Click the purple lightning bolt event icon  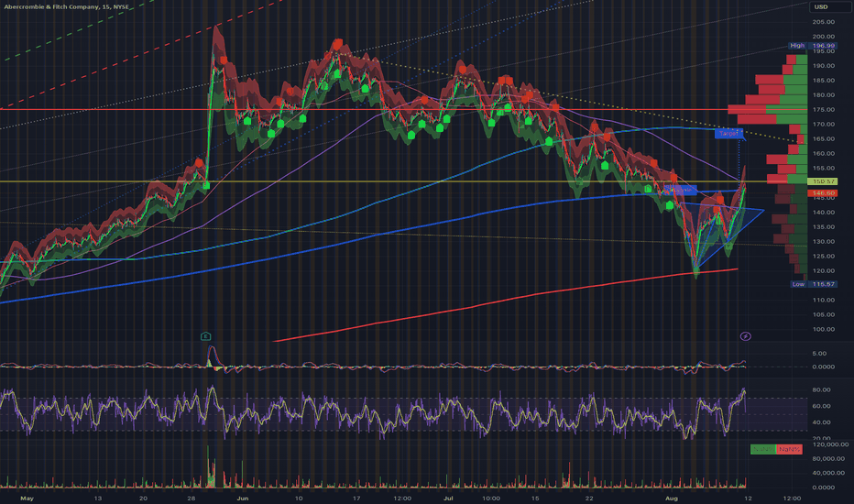click(745, 336)
